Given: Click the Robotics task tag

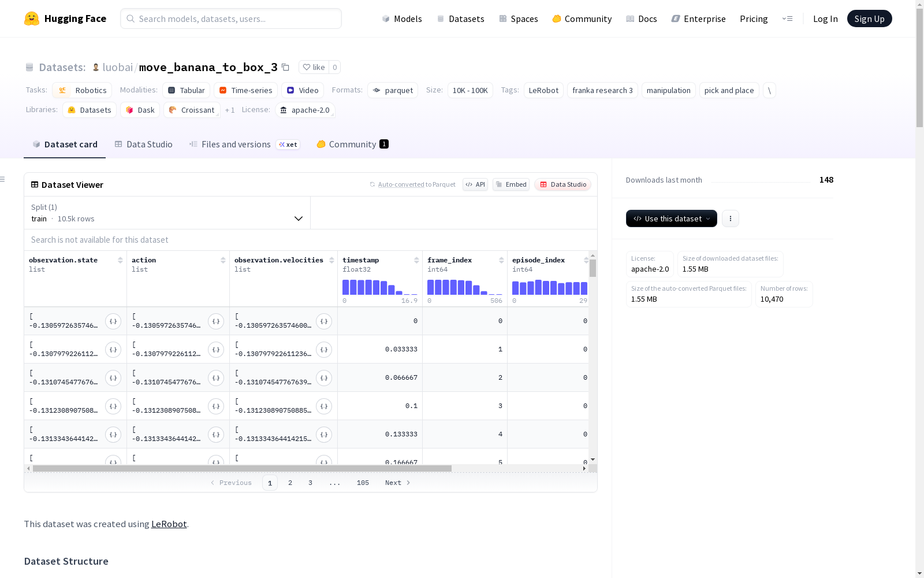Looking at the screenshot, I should (81, 90).
